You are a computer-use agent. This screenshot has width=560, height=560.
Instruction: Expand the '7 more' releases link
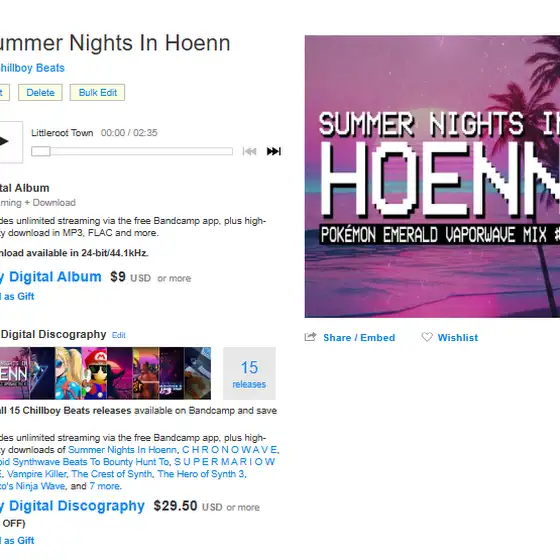(x=105, y=486)
